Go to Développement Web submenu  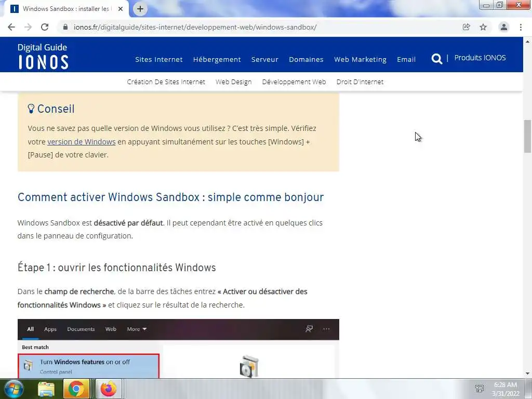294,82
